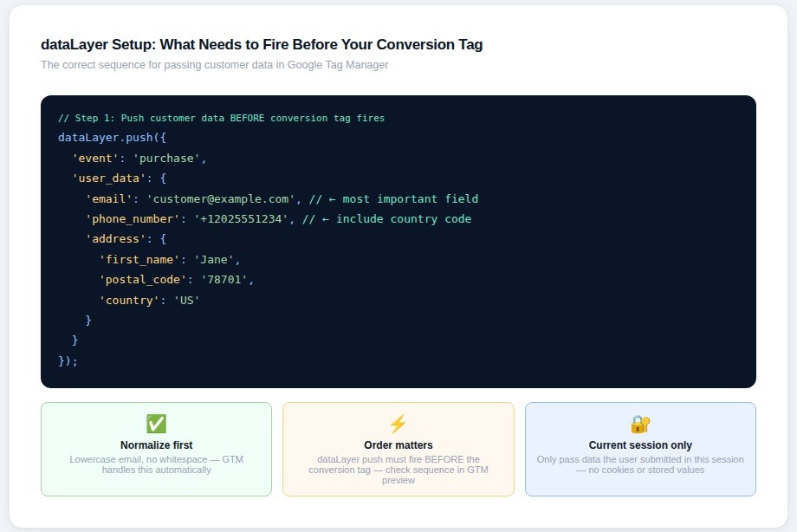Screen dimensions: 797x532
Task: Click the padlock with key icon
Action: (640, 424)
